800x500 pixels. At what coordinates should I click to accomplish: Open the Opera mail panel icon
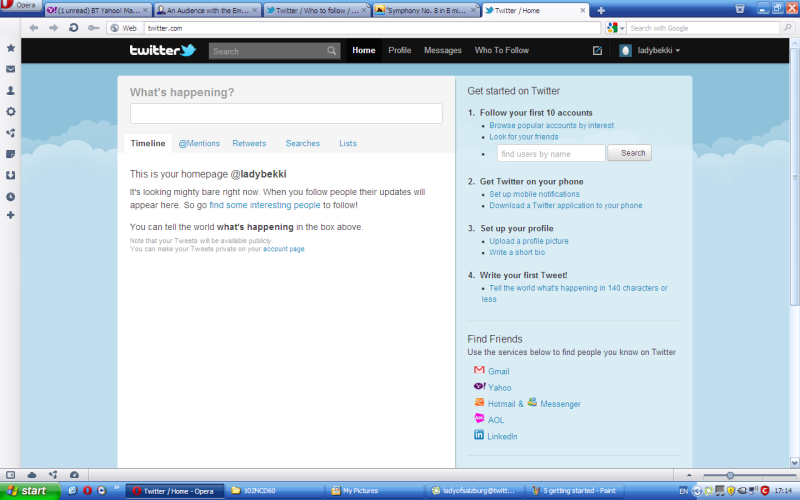[x=10, y=69]
